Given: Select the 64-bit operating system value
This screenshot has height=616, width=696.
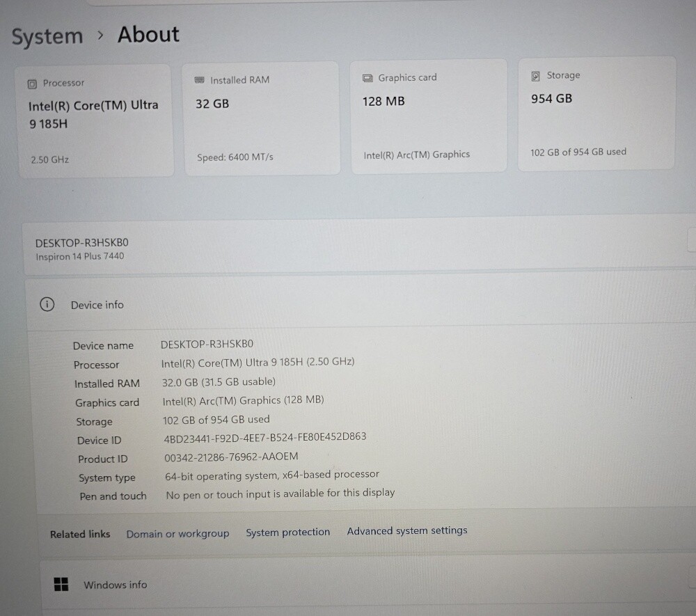Looking at the screenshot, I should point(272,475).
